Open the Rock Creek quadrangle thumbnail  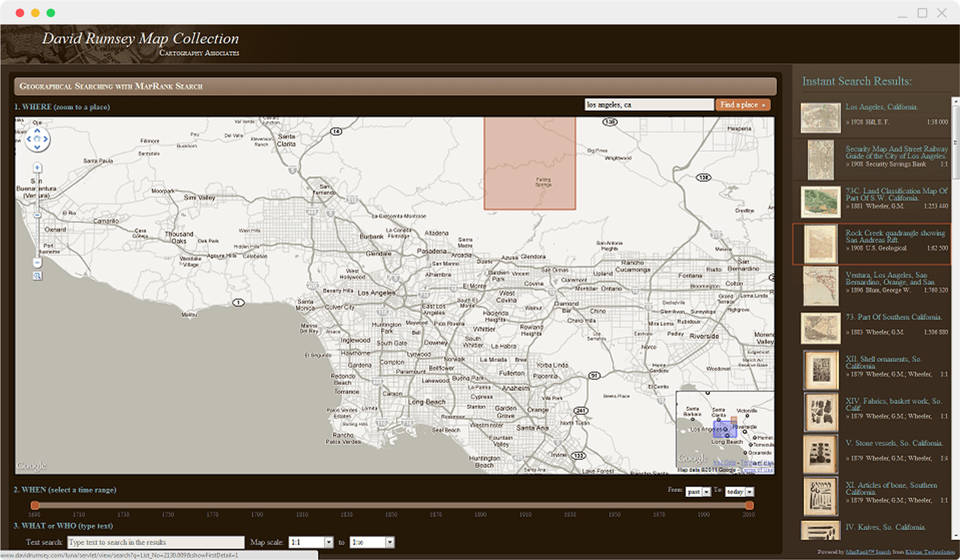pyautogui.click(x=820, y=244)
